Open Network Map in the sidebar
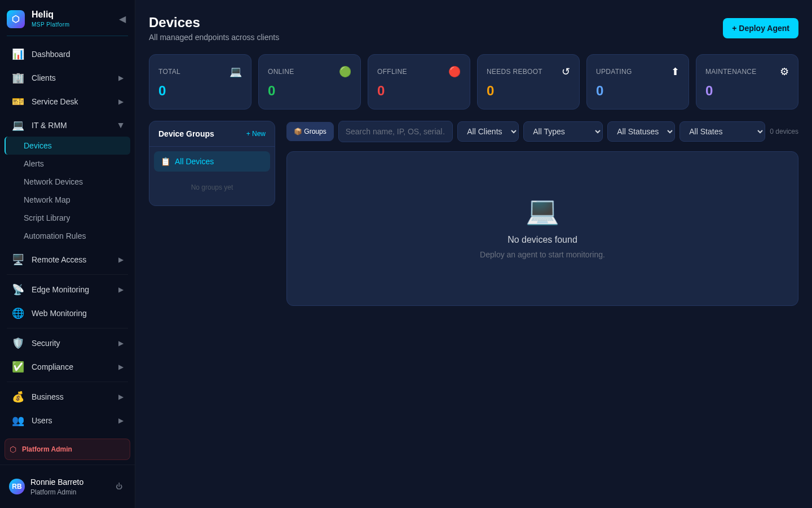Screen dimensions: 812x508 point(47,200)
